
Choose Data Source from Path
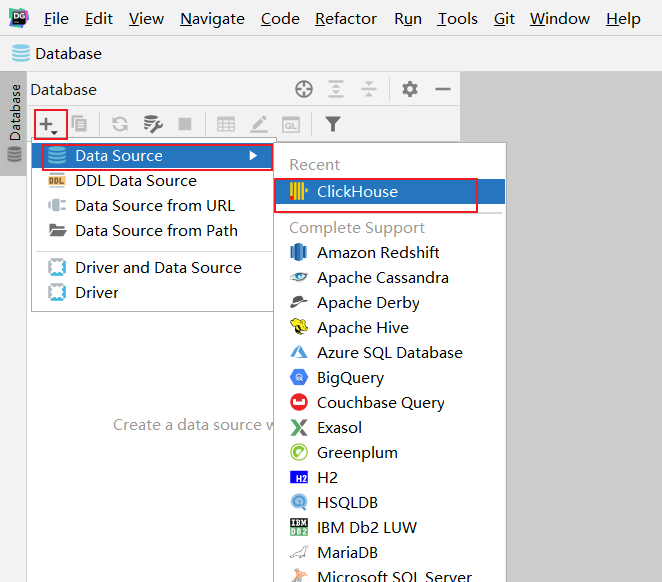pos(153,231)
